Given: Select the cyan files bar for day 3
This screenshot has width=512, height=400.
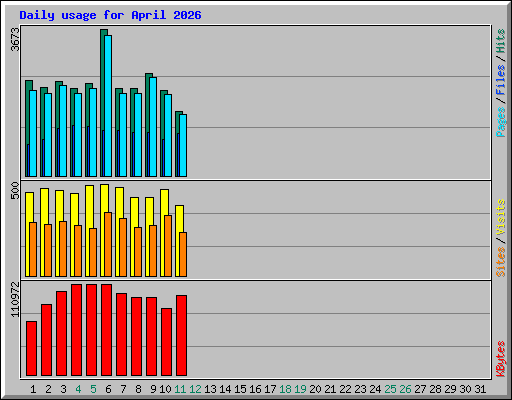Looking at the screenshot, I should (x=63, y=131).
